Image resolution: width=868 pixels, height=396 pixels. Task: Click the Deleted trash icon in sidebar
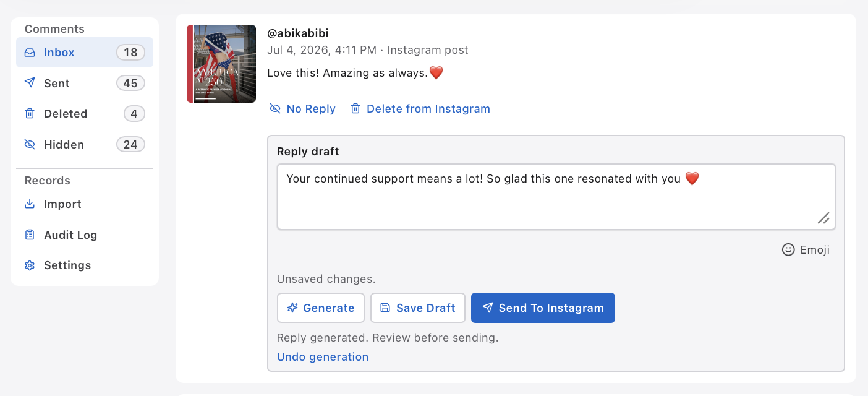(x=30, y=114)
